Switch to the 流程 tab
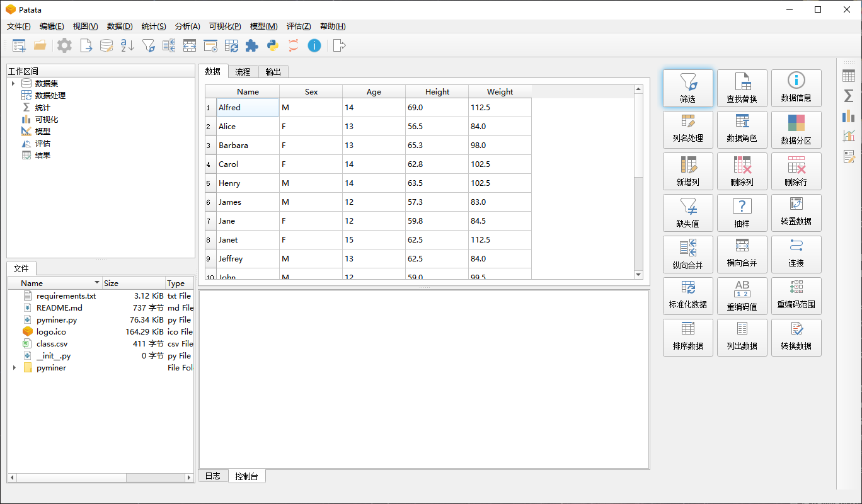 point(243,72)
